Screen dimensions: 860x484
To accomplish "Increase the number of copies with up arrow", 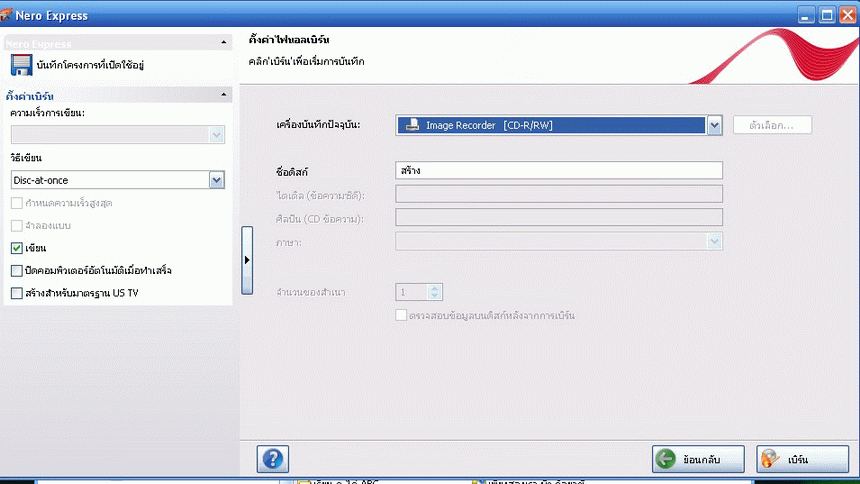I will coord(435,288).
